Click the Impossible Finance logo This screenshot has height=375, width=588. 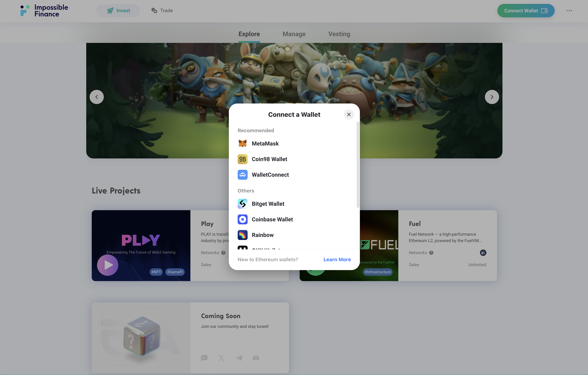(44, 10)
